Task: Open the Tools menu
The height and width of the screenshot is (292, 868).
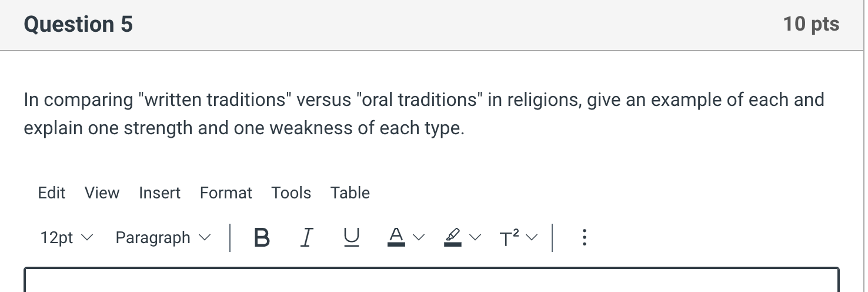Action: [x=291, y=193]
